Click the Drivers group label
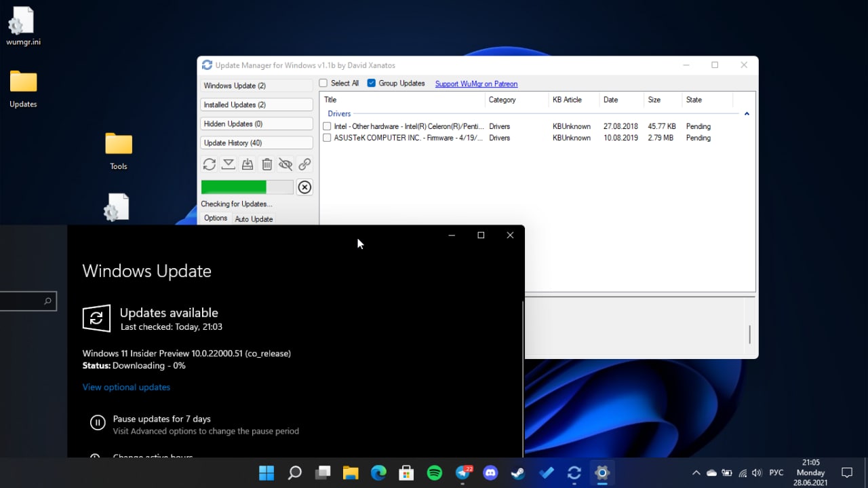This screenshot has width=868, height=488. coord(339,114)
